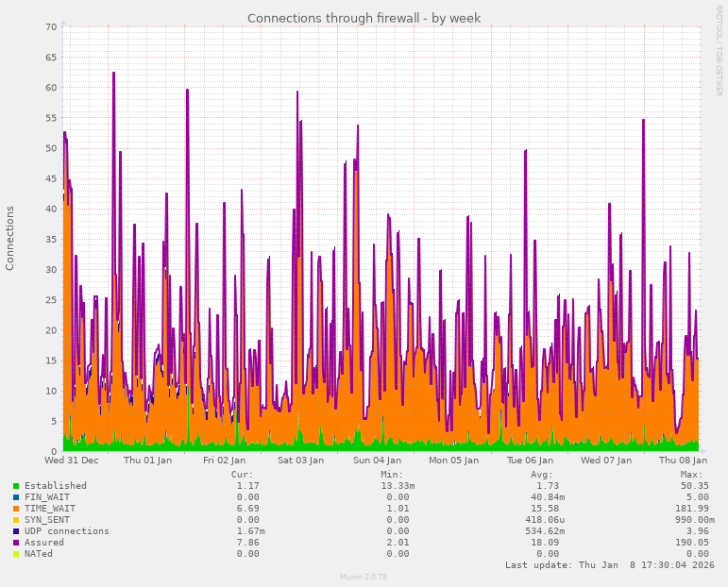Click the 'Tue 06 Jan' x-axis label

tap(530, 461)
